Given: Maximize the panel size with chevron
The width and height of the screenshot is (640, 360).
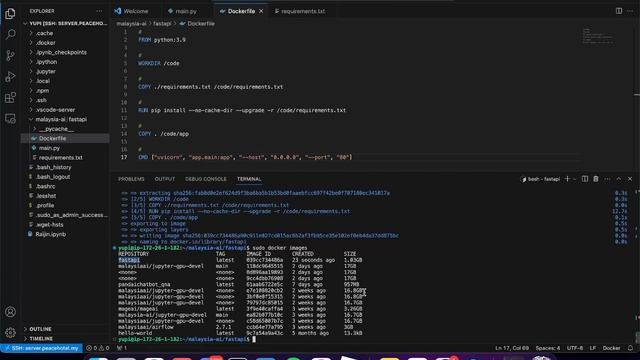Looking at the screenshot, I should click(619, 179).
